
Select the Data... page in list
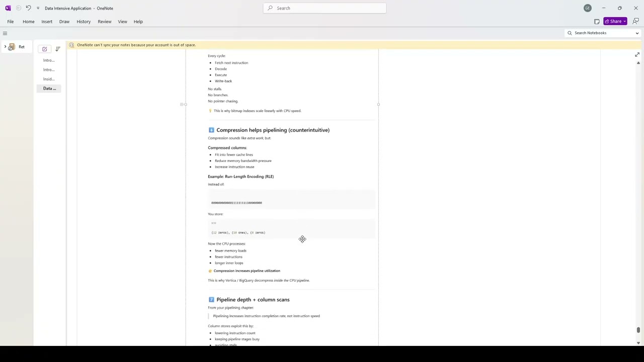pos(49,88)
